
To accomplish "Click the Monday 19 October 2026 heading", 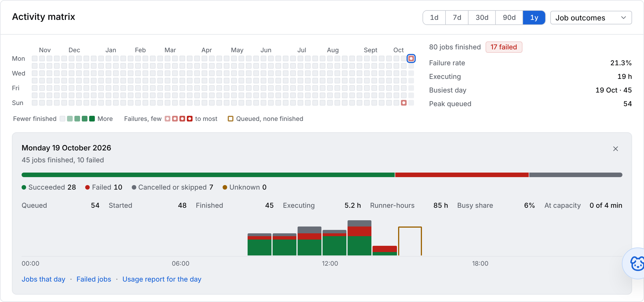I will [x=66, y=148].
